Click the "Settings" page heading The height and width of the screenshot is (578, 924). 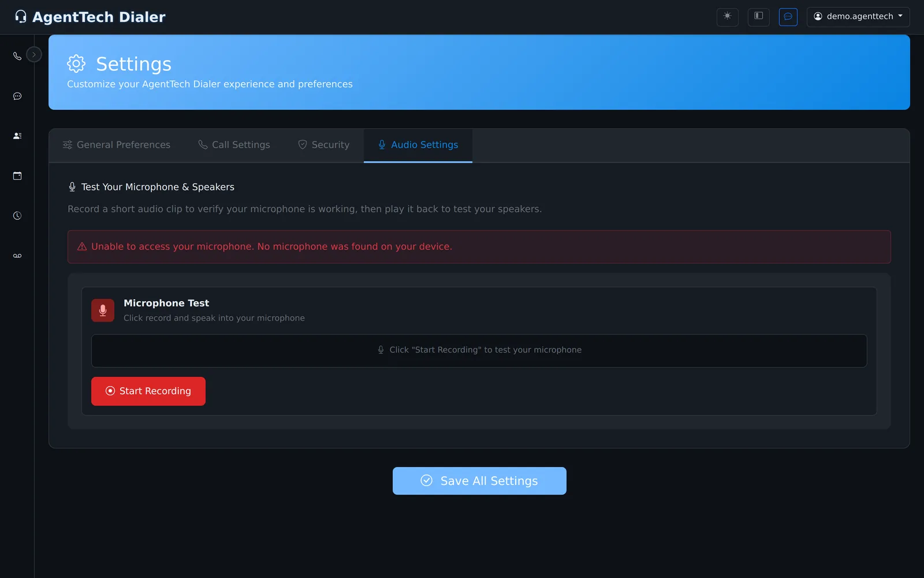pyautogui.click(x=134, y=64)
